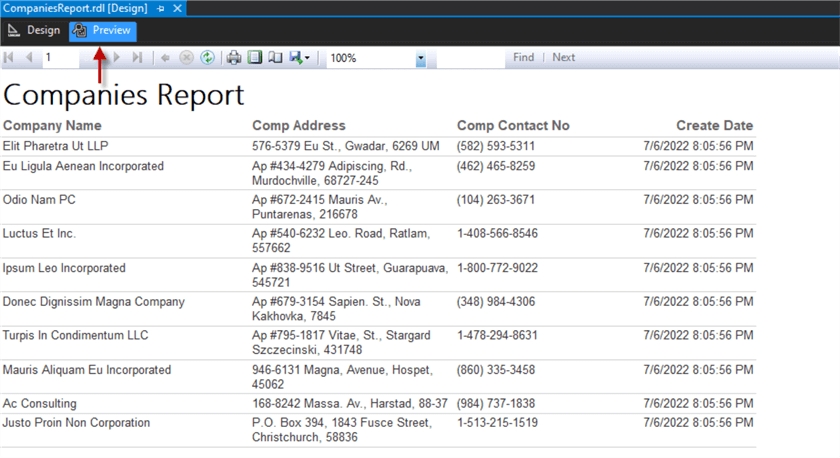
Task: Click Create Date in Elit Pharetra row
Action: (699, 146)
